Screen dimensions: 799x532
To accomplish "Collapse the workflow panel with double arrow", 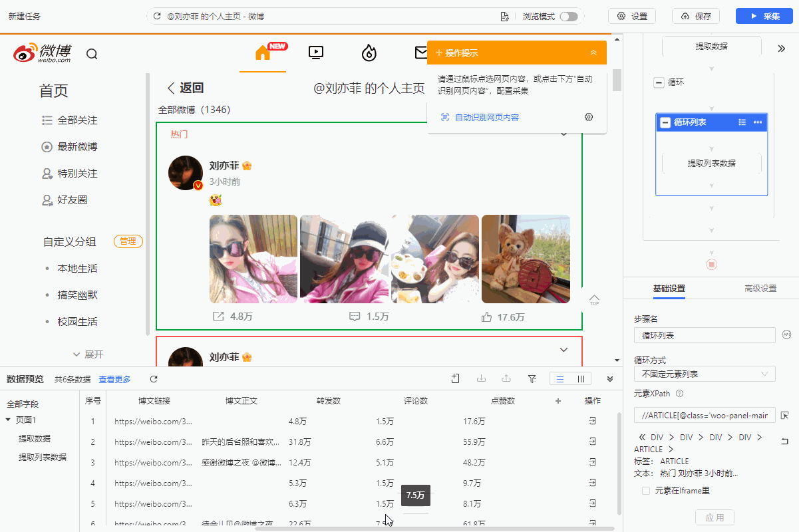I will [x=782, y=49].
